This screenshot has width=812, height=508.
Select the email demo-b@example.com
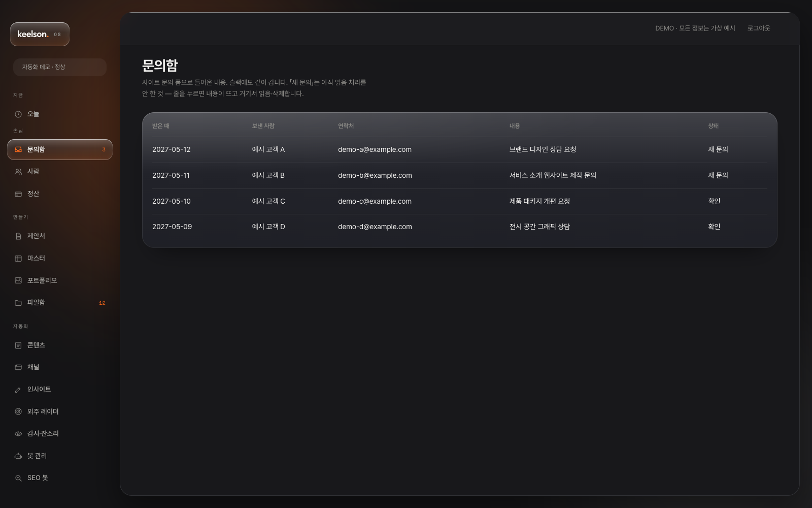[375, 176]
